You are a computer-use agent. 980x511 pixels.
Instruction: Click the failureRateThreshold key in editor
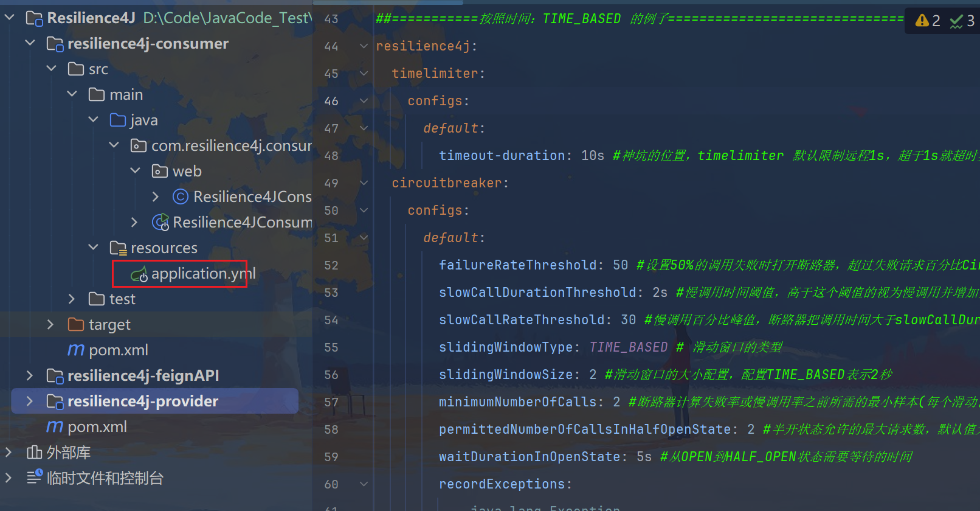(518, 265)
